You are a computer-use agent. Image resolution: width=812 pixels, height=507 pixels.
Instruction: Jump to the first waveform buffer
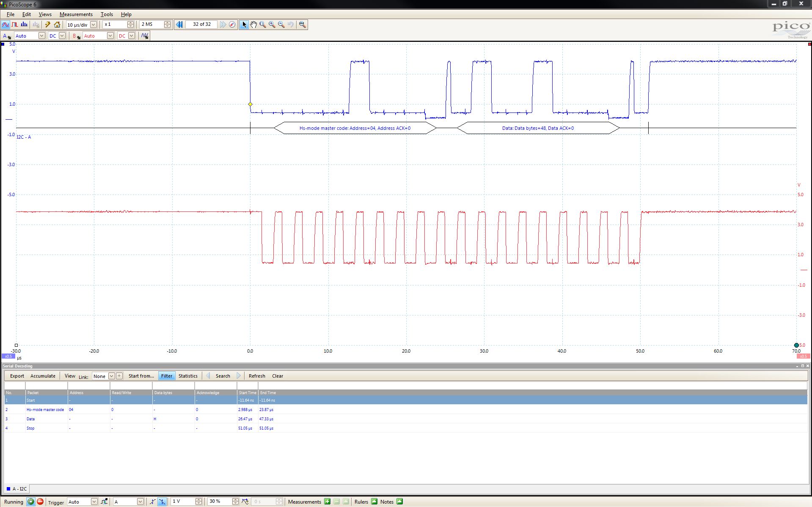(x=179, y=25)
